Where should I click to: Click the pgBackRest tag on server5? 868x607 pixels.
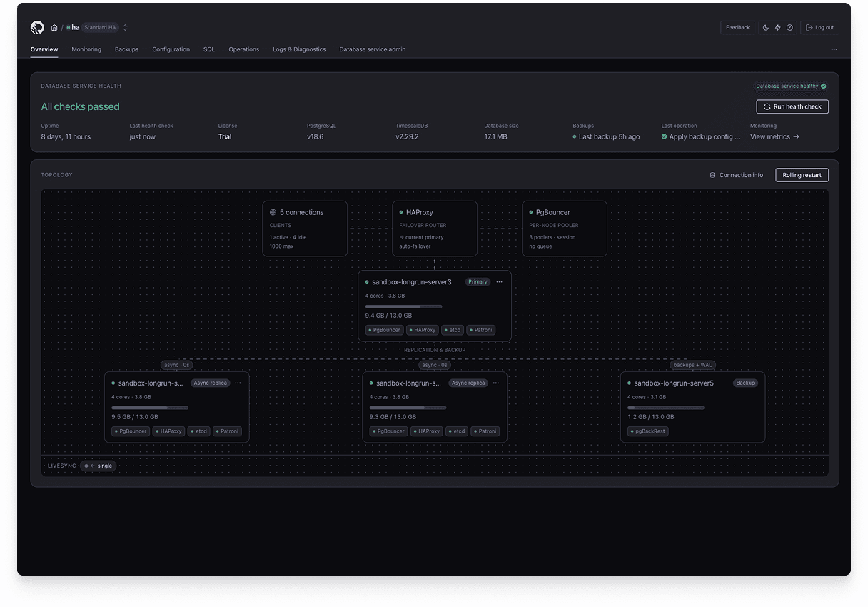[x=648, y=431]
